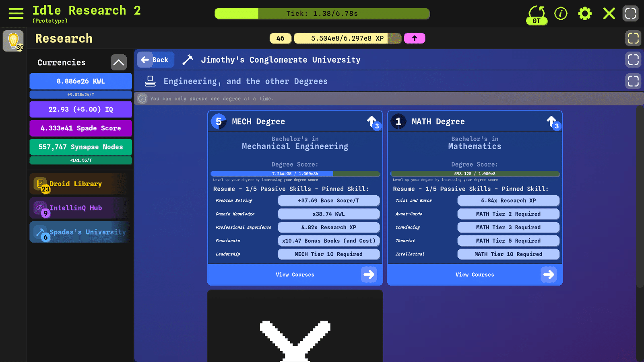Click the hammer icon beside university name
The height and width of the screenshot is (362, 644).
188,60
